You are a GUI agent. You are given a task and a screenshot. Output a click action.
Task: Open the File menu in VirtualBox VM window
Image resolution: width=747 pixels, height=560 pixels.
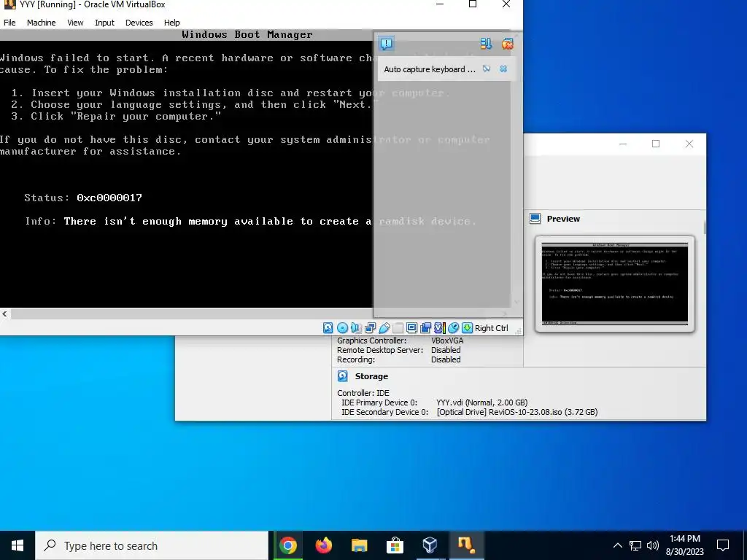pyautogui.click(x=9, y=23)
